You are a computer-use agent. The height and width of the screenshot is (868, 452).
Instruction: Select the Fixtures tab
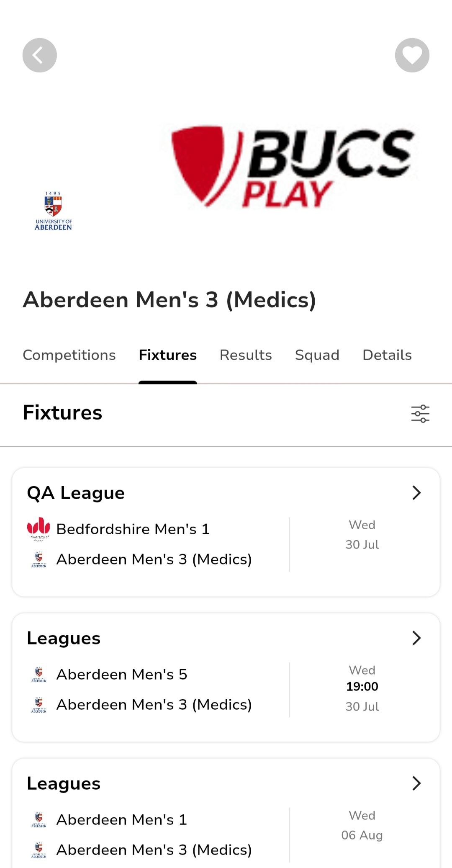(167, 355)
